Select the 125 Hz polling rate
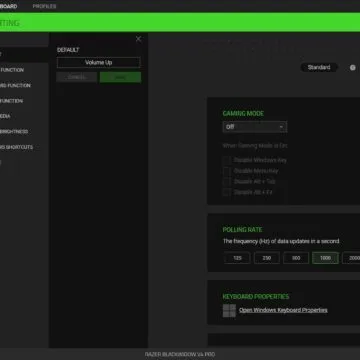This screenshot has height=360, width=360. point(237,258)
